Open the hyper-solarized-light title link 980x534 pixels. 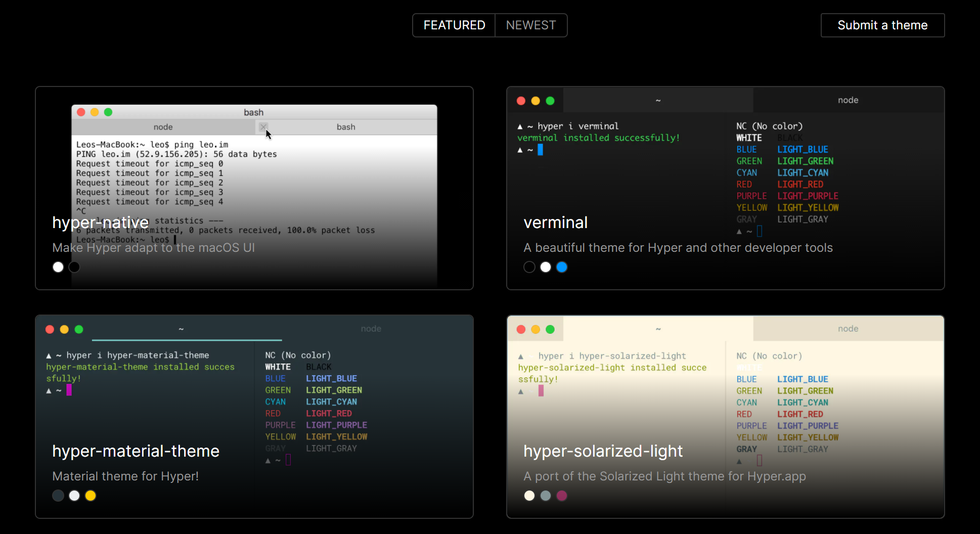pyautogui.click(x=603, y=451)
